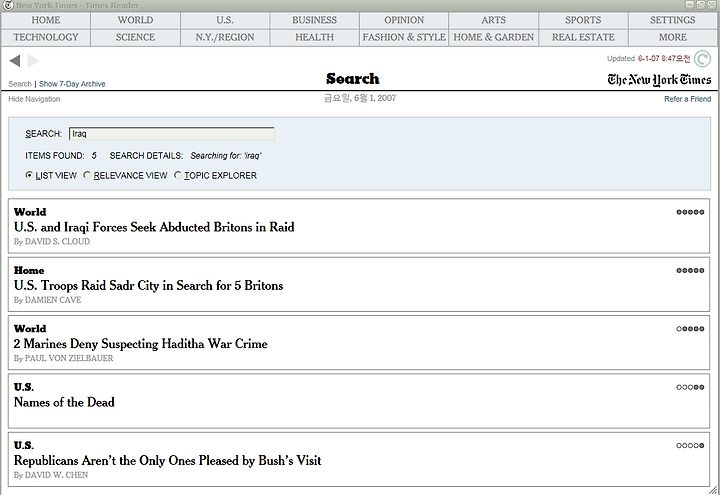This screenshot has width=720, height=495.
Task: Open the HOME section tab
Action: pos(46,20)
